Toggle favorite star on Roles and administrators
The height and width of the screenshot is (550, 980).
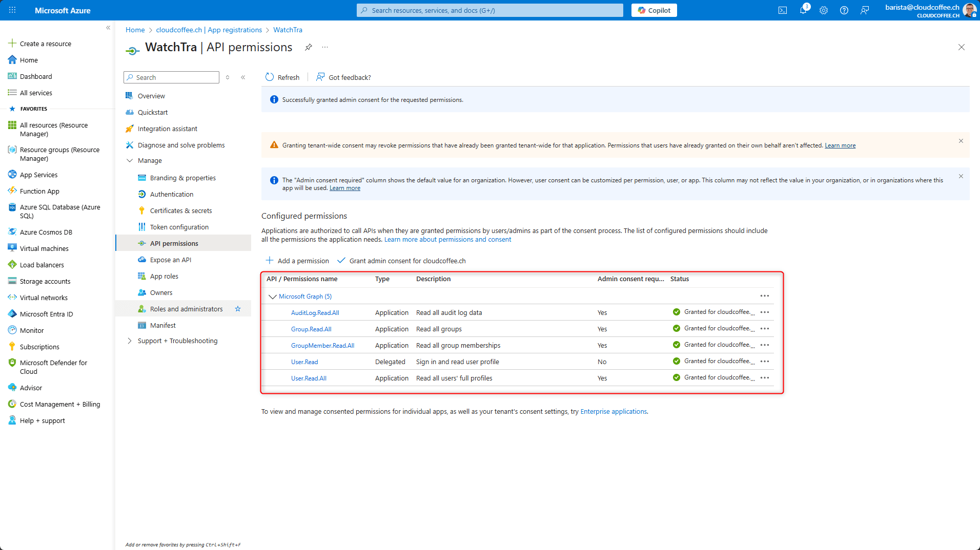pos(238,309)
